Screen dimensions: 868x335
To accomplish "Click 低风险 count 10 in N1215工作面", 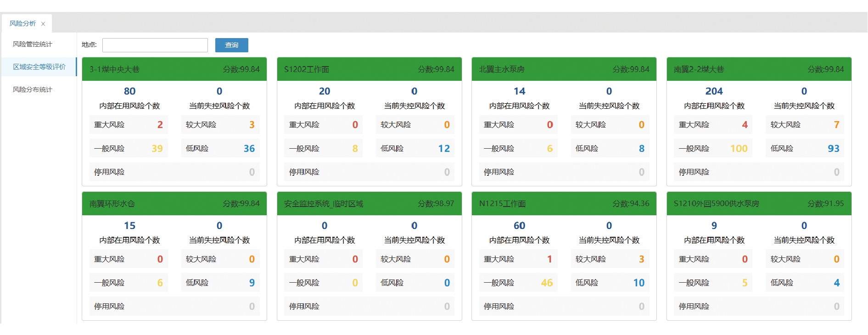I will click(x=638, y=283).
